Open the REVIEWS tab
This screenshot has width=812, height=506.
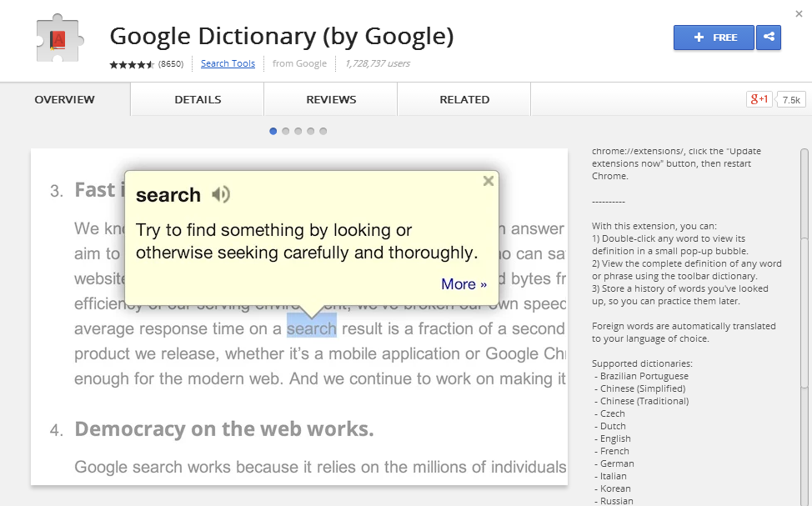click(x=331, y=99)
